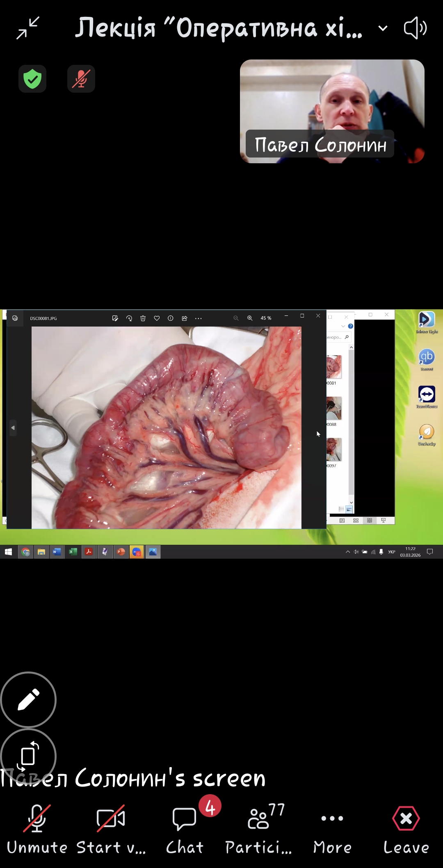Tap the minimize meeting arrows icon
The height and width of the screenshot is (868, 443).
click(x=27, y=28)
